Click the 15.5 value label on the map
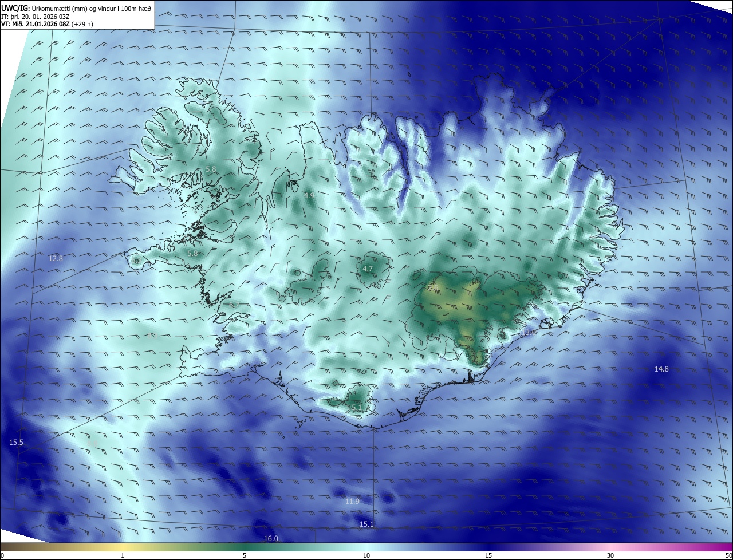 point(17,443)
